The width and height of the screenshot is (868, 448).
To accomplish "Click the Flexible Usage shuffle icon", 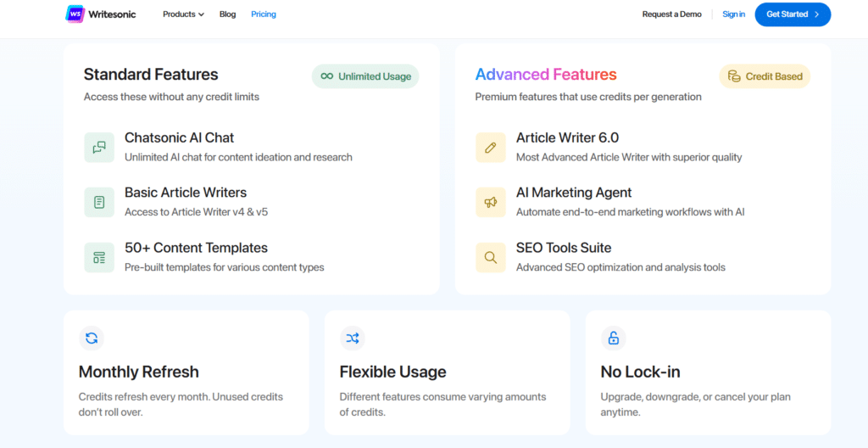I will click(x=353, y=339).
